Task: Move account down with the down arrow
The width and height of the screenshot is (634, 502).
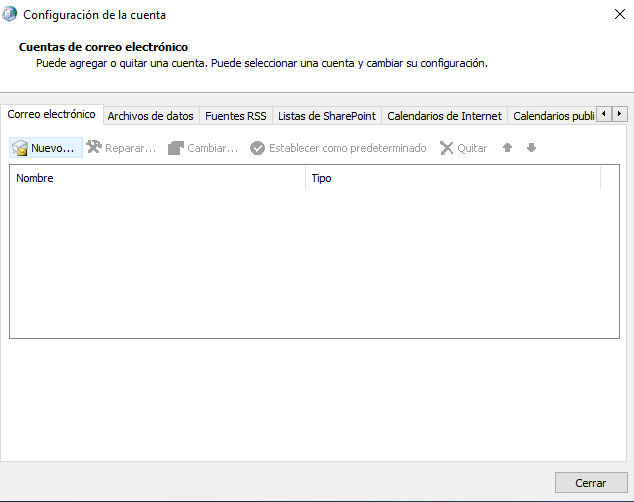Action: (531, 148)
